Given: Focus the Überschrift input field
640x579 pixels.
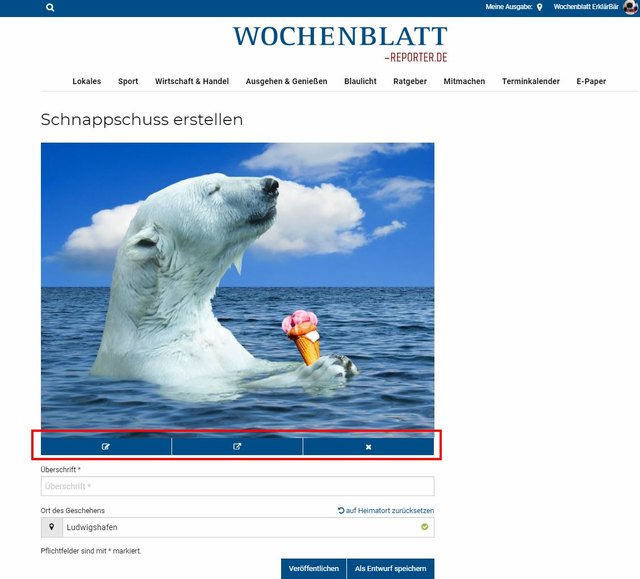Looking at the screenshot, I should coord(238,486).
